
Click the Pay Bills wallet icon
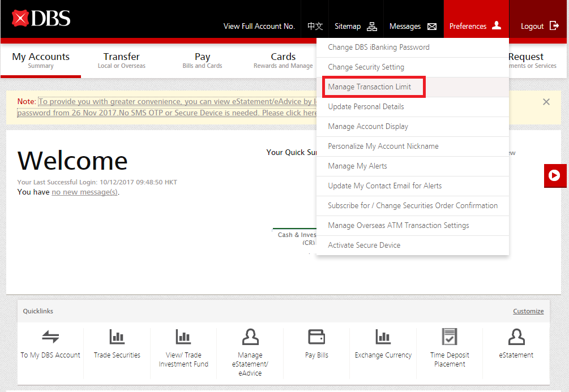(316, 337)
